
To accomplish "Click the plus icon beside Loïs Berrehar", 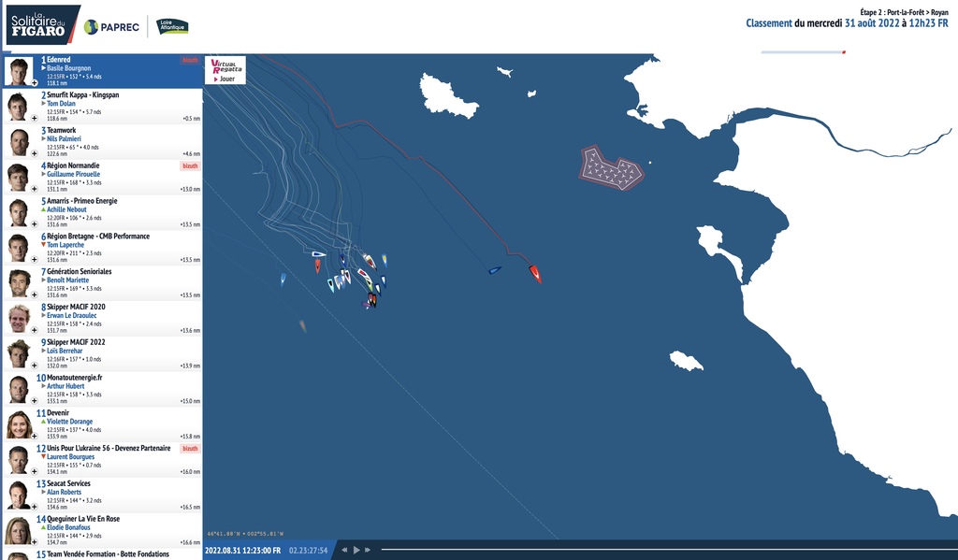I will 35,366.
